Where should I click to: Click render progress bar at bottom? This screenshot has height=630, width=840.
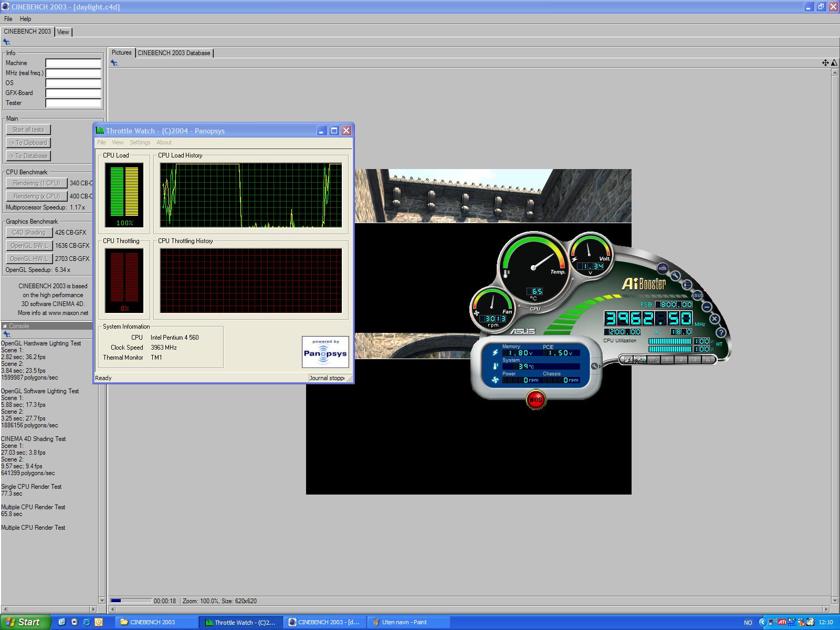pyautogui.click(x=131, y=601)
